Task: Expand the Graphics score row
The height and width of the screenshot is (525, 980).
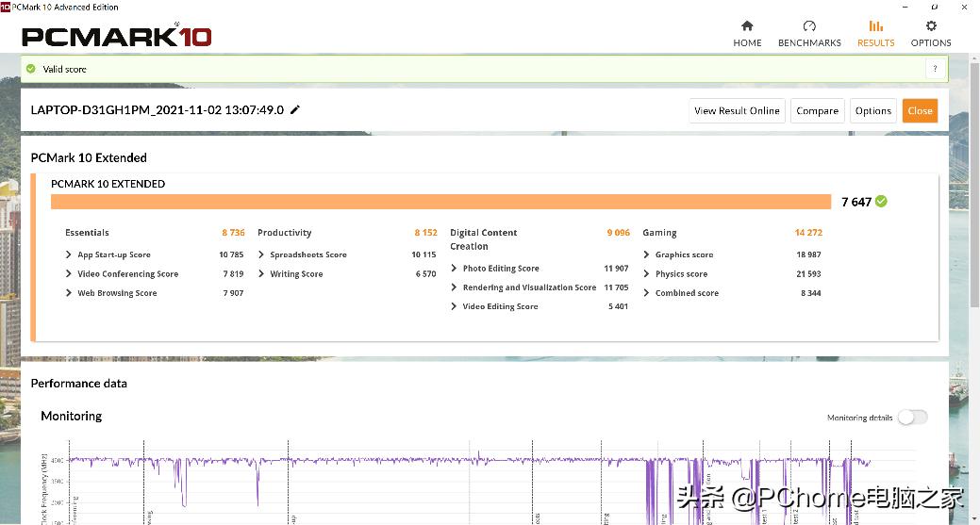Action: 646,255
